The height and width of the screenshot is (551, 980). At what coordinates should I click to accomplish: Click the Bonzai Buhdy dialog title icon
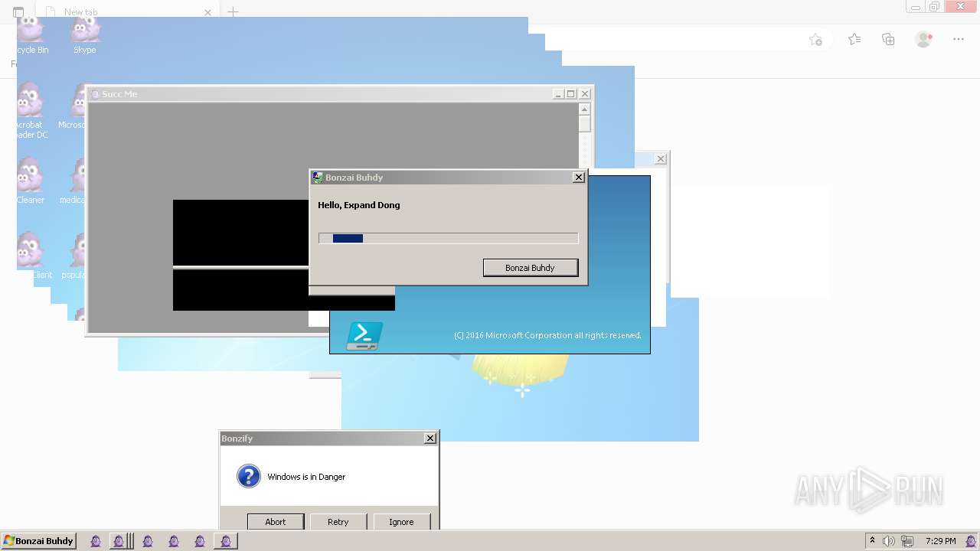click(x=317, y=177)
